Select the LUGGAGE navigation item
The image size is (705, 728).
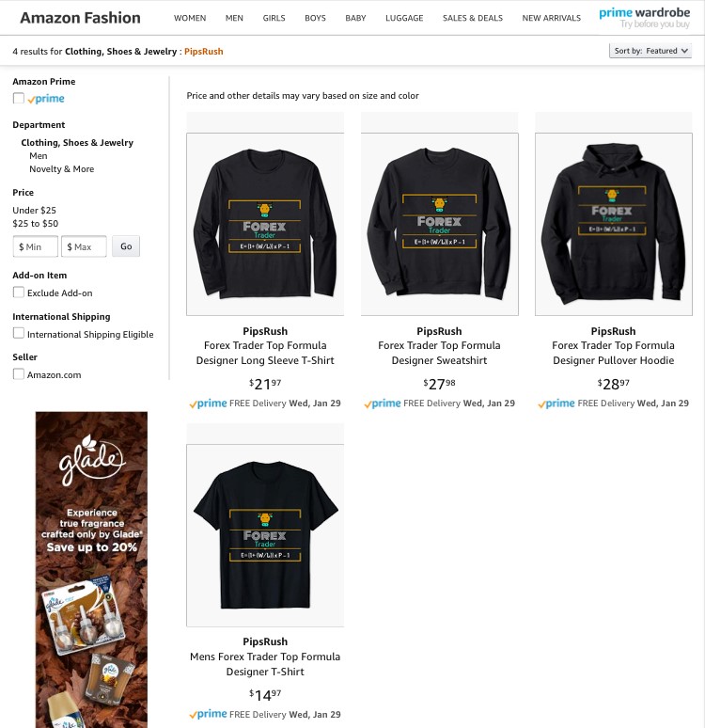(x=404, y=18)
